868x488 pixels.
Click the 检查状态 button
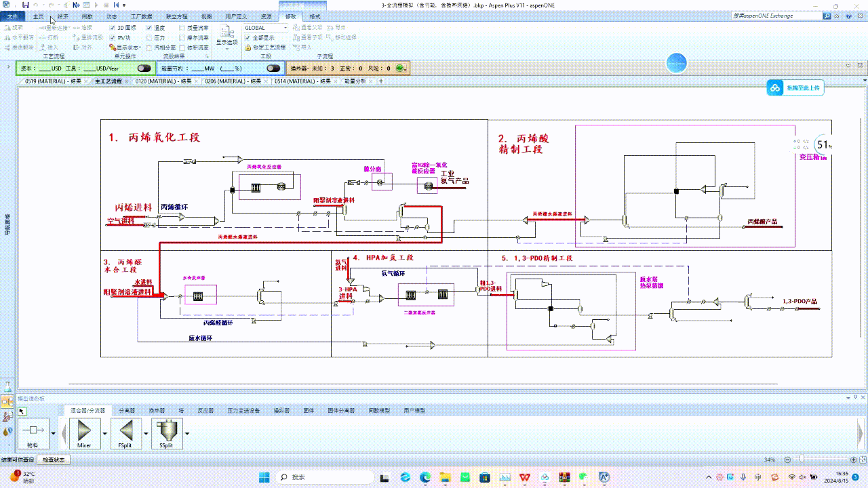coord(54,460)
